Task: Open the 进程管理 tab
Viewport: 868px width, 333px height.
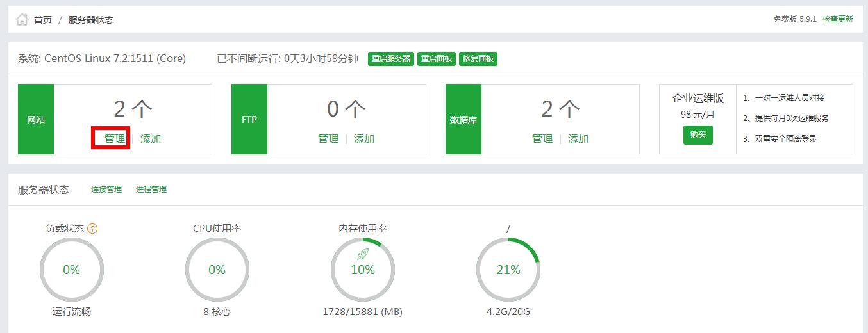Action: 151,190
